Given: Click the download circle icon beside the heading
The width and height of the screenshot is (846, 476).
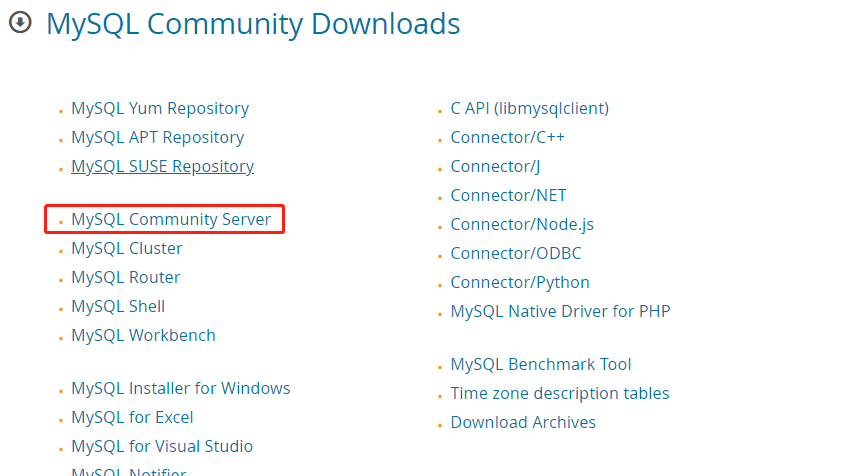Looking at the screenshot, I should (x=21, y=23).
